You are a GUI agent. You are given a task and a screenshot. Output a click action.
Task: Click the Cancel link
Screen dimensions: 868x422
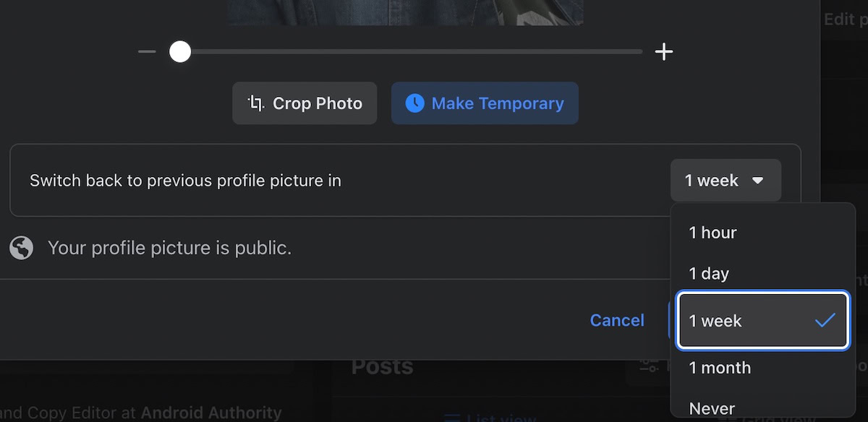pos(617,320)
